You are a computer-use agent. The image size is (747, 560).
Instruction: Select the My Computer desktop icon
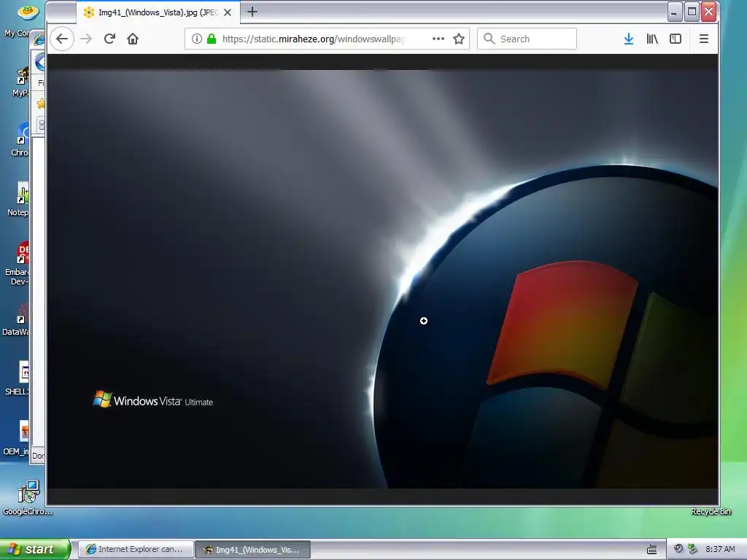pyautogui.click(x=21, y=20)
